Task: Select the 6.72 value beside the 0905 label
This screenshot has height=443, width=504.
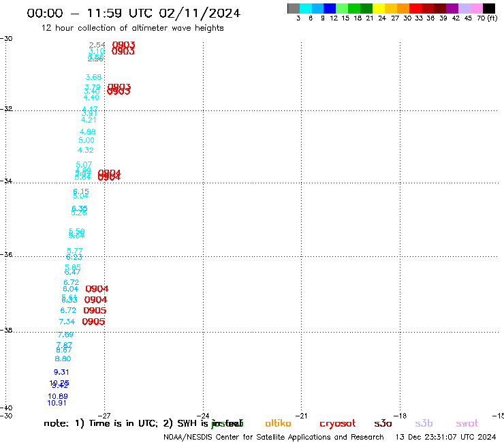Action: click(68, 311)
